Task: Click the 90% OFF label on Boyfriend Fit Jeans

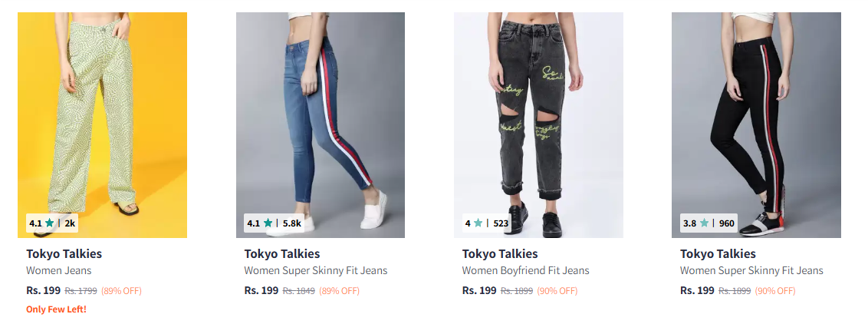Action: point(557,291)
